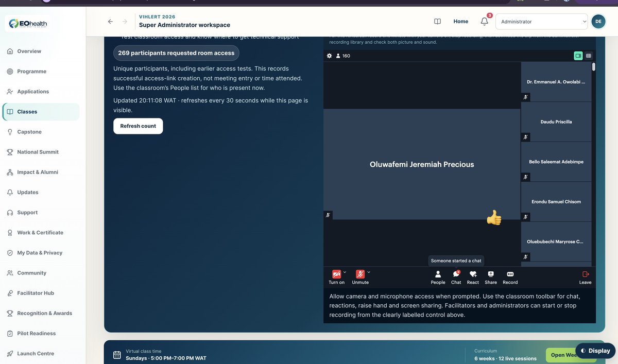Click the Impact & Alumni icon
This screenshot has height=364, width=618.
point(10,172)
